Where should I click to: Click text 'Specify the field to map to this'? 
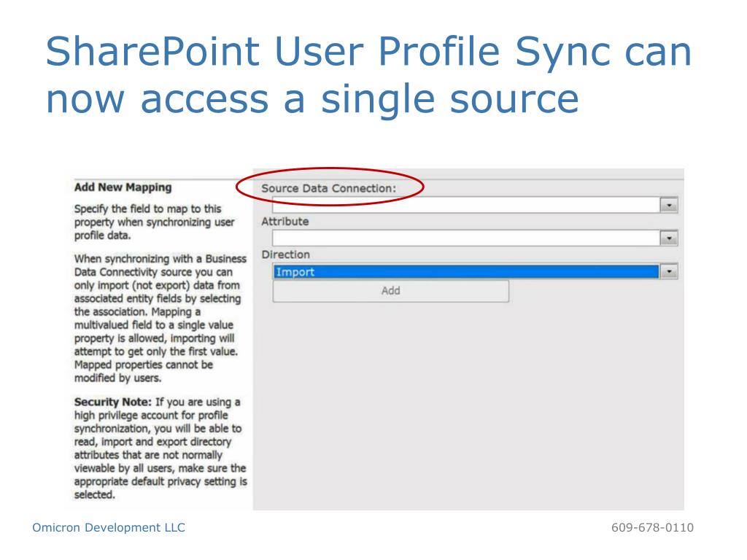147,209
